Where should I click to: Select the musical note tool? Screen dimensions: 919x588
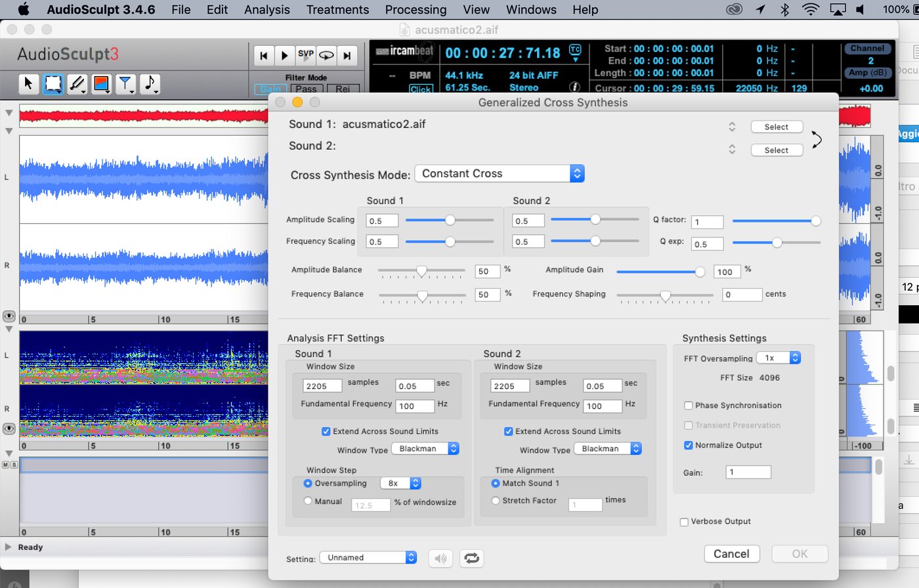pyautogui.click(x=150, y=83)
